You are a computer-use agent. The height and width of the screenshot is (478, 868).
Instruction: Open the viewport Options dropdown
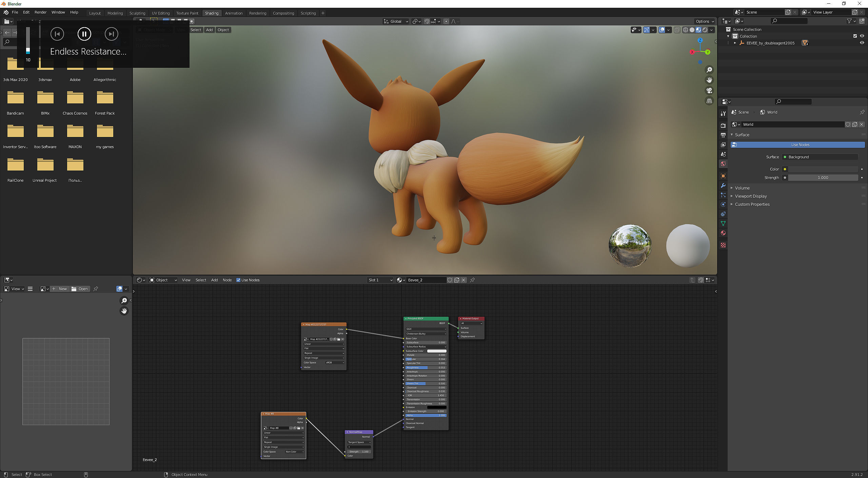(x=705, y=21)
